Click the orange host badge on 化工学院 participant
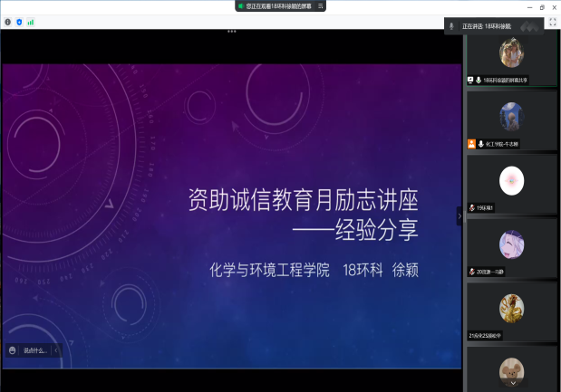The height and width of the screenshot is (392, 561). tap(471, 144)
